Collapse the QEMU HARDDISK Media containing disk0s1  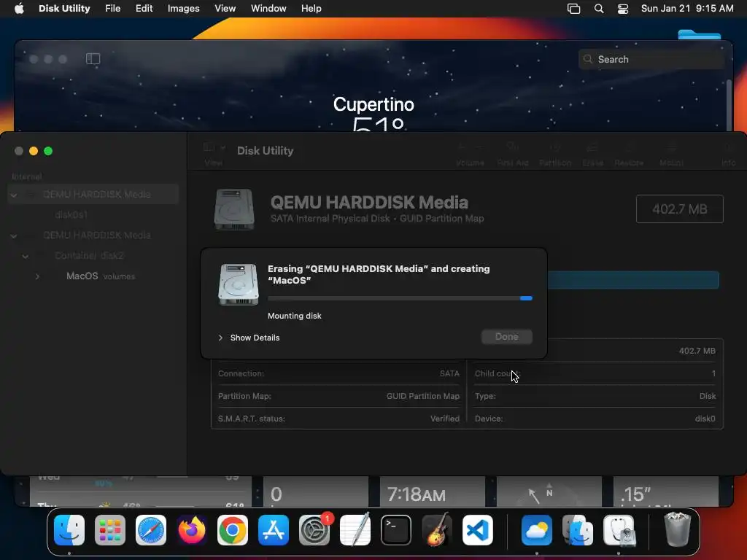point(14,195)
